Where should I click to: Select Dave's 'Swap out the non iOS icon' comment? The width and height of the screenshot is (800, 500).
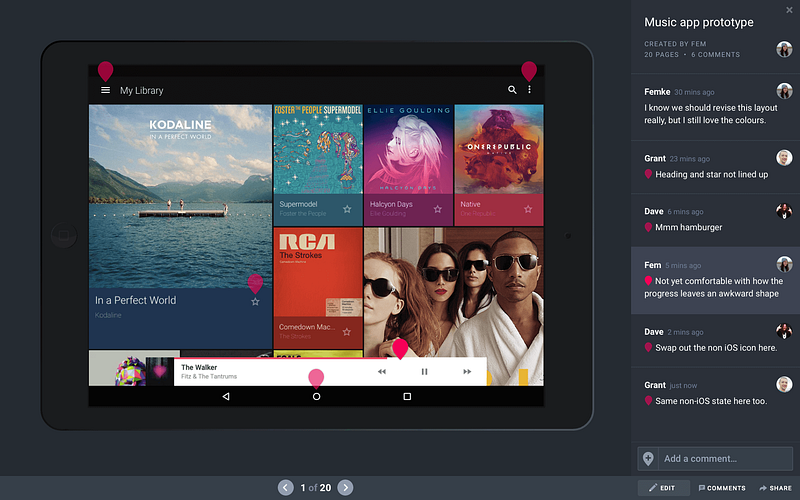point(715,341)
